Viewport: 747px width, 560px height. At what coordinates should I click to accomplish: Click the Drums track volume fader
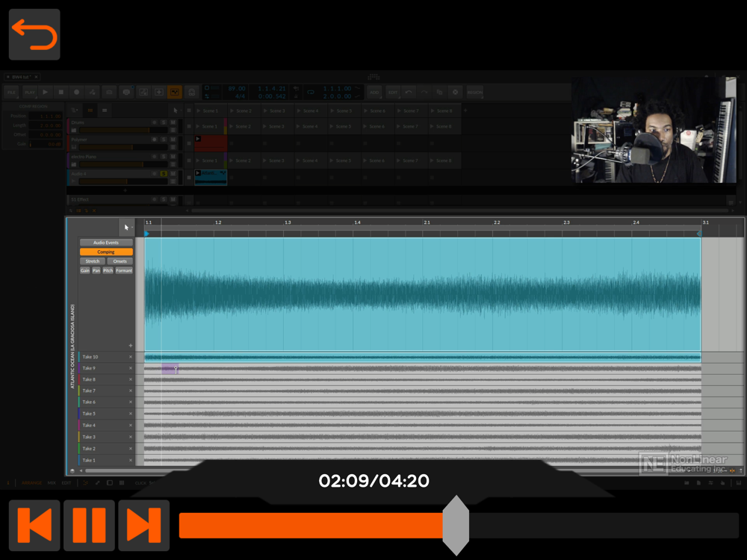pos(123,130)
